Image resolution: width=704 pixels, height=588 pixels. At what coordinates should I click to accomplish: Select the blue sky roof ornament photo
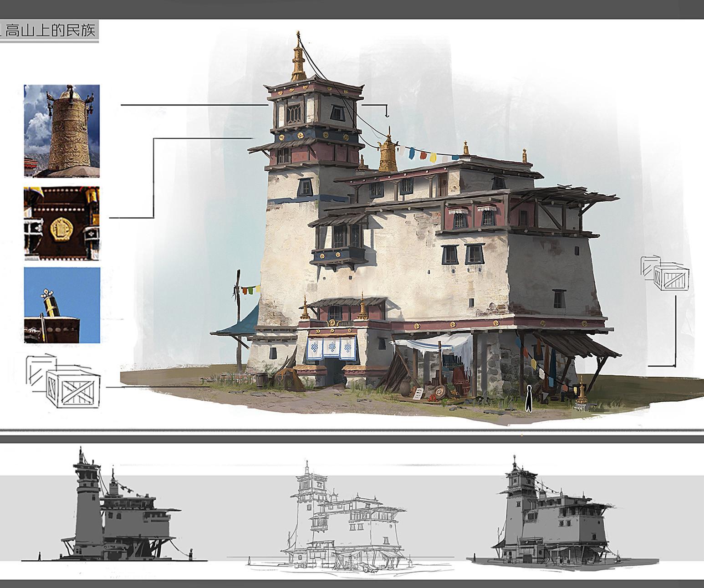(62, 305)
